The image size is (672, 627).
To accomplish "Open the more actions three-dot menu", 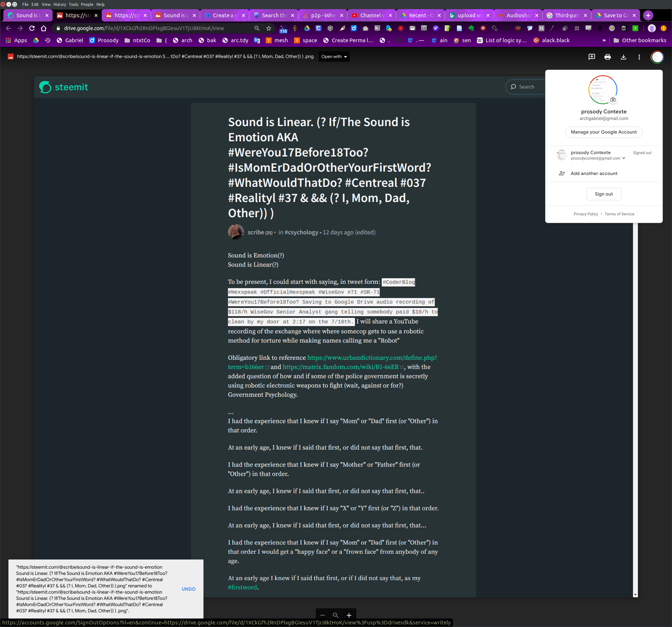I will tap(639, 57).
